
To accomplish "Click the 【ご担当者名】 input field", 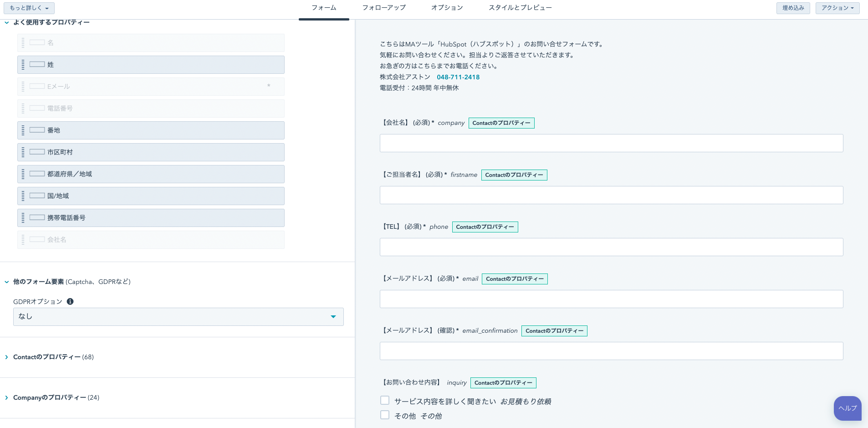I will (x=612, y=195).
